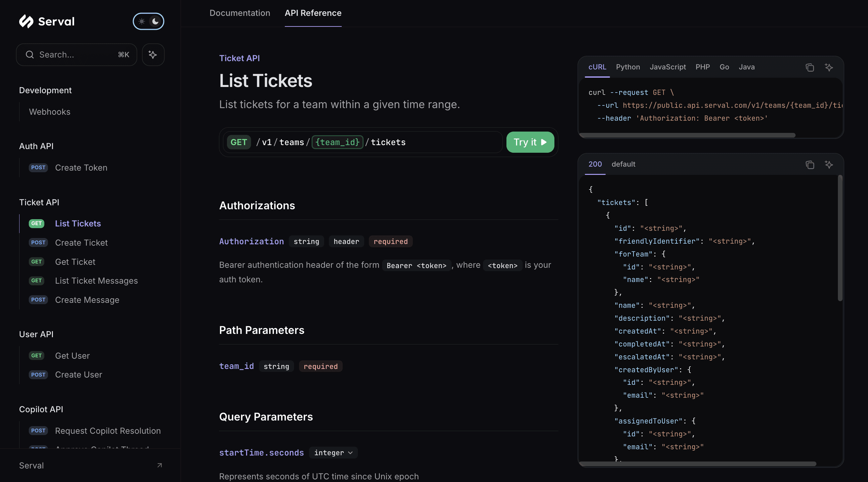This screenshot has width=868, height=482.
Task: Click the GET badge beside Get Ticket
Action: 36,262
